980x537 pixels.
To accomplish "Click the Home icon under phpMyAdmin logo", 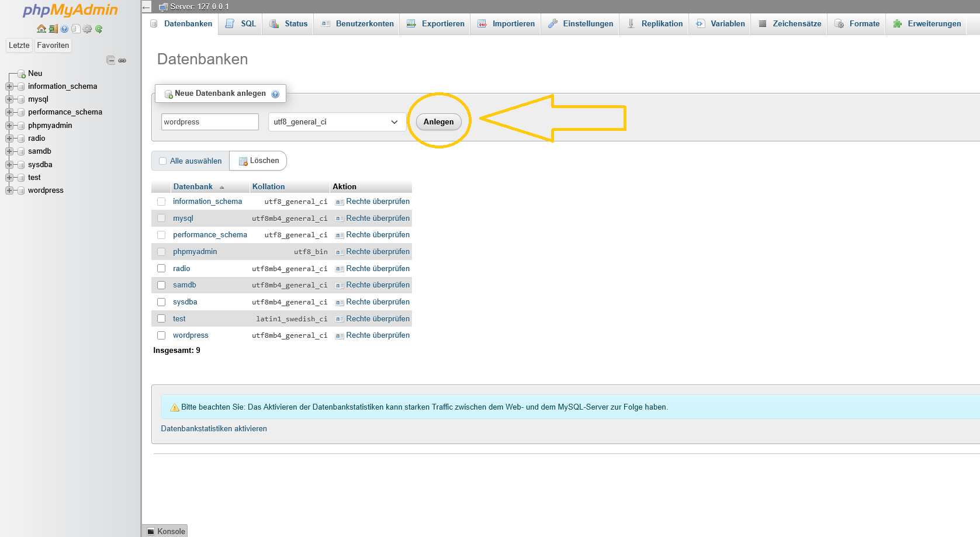I will [41, 29].
